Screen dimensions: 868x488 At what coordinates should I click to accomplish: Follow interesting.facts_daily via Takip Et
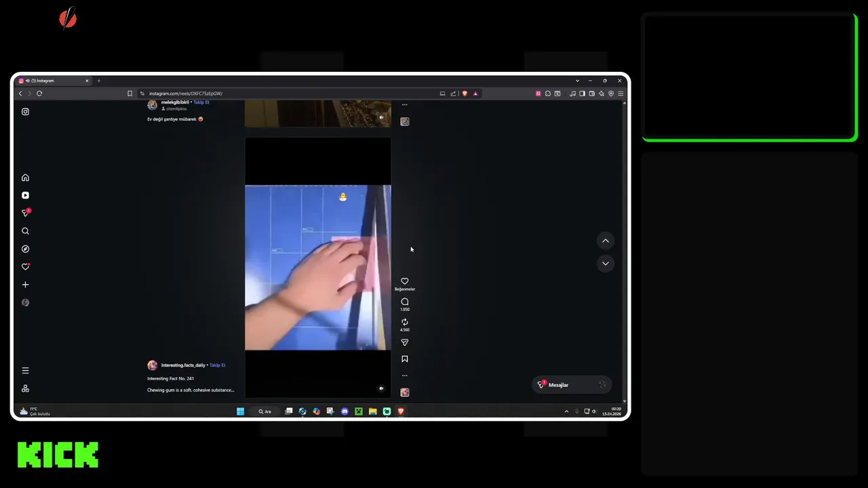tap(217, 365)
